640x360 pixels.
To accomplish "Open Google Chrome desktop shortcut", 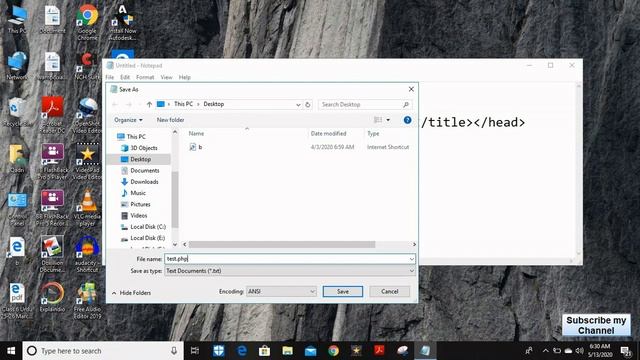I will [x=87, y=22].
